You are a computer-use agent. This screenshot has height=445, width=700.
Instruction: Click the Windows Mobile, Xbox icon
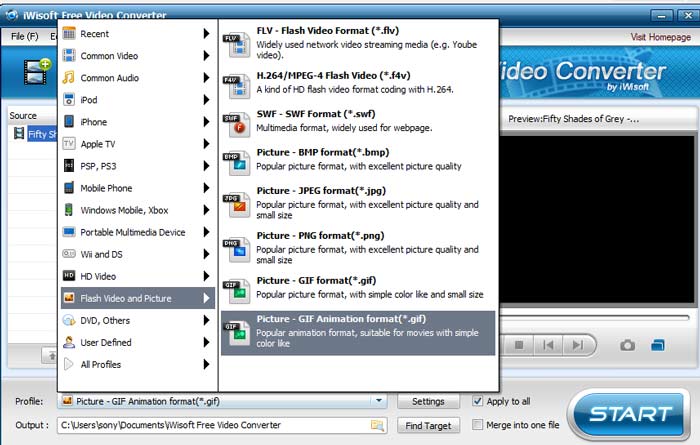point(69,210)
